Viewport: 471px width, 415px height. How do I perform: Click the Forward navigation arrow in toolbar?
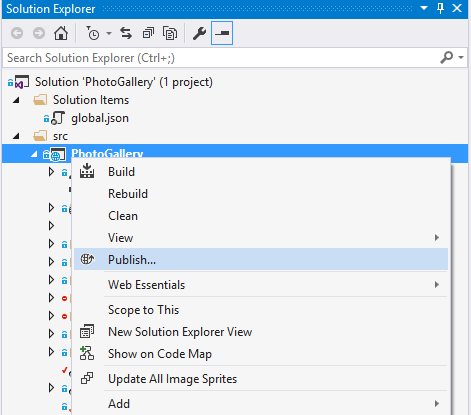(x=39, y=33)
